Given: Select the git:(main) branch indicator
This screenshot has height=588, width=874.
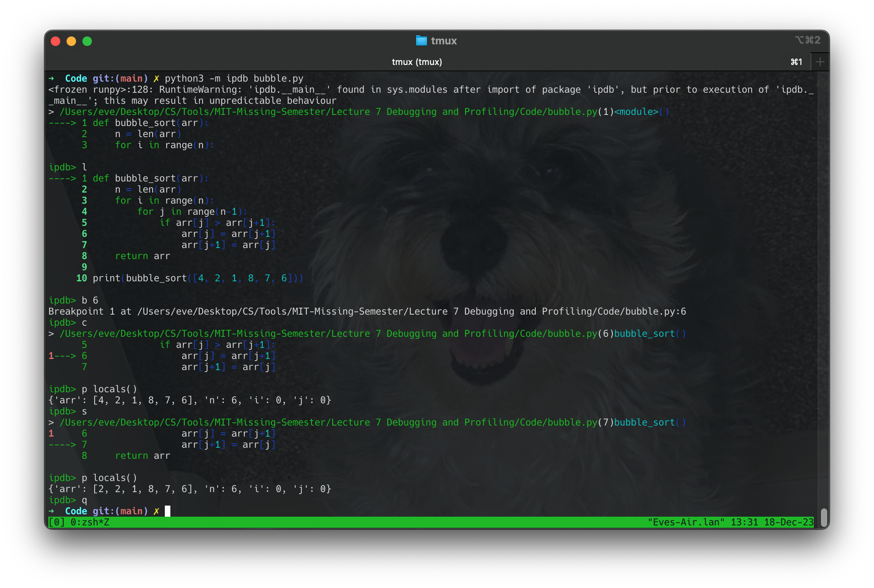Looking at the screenshot, I should pyautogui.click(x=120, y=78).
